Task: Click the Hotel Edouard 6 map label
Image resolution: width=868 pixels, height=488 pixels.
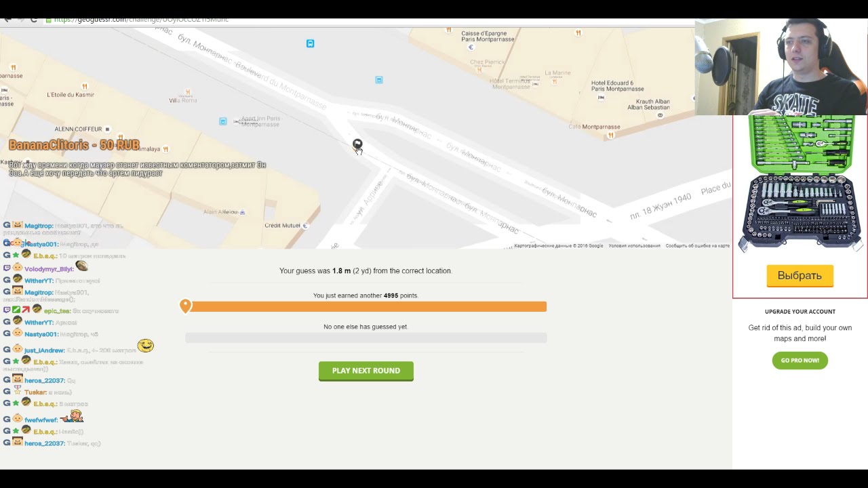Action: [617, 85]
